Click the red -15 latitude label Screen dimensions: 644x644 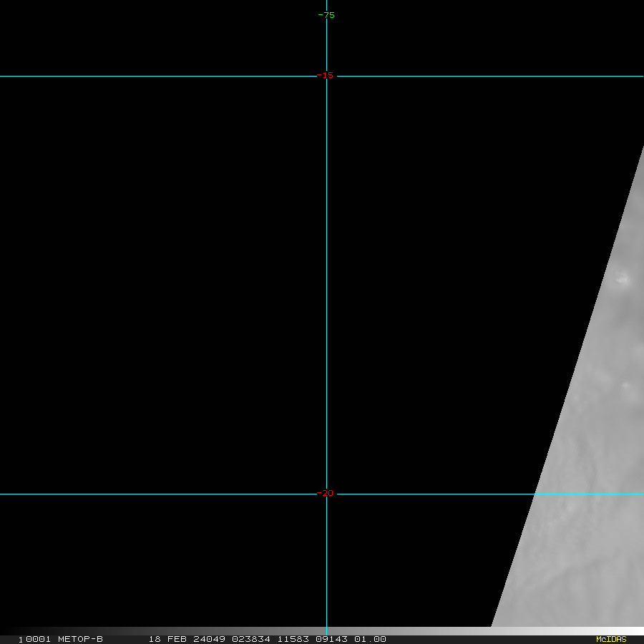(x=326, y=76)
